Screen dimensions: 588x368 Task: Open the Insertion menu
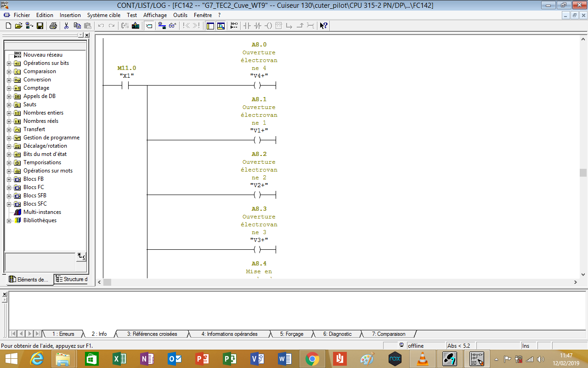pyautogui.click(x=70, y=15)
